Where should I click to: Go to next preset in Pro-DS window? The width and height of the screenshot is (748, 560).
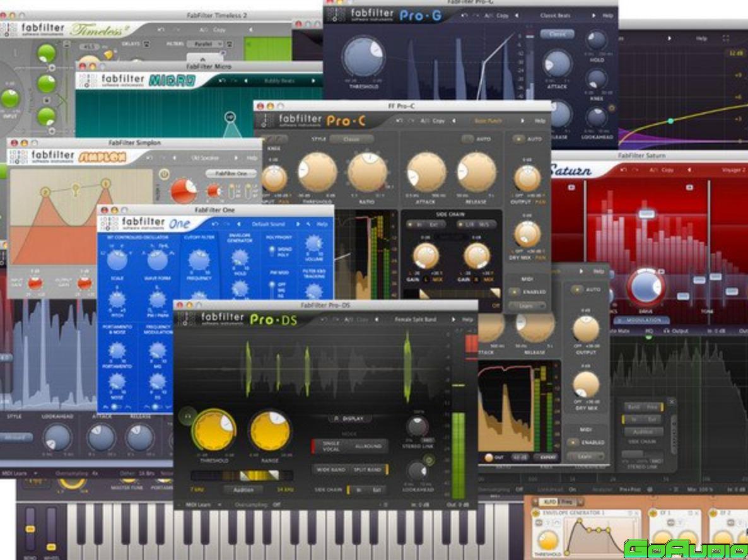click(453, 320)
